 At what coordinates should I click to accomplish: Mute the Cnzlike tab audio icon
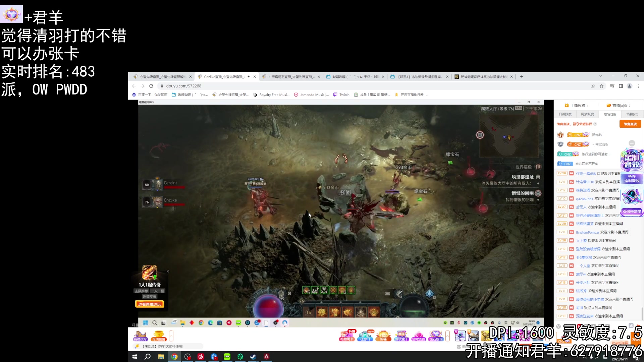249,77
